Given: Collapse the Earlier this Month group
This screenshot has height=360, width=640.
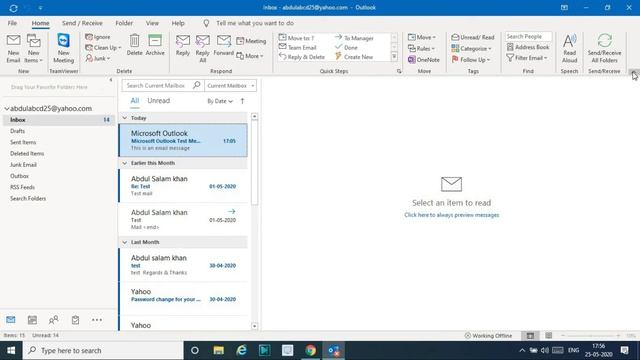Looking at the screenshot, I should click(125, 163).
